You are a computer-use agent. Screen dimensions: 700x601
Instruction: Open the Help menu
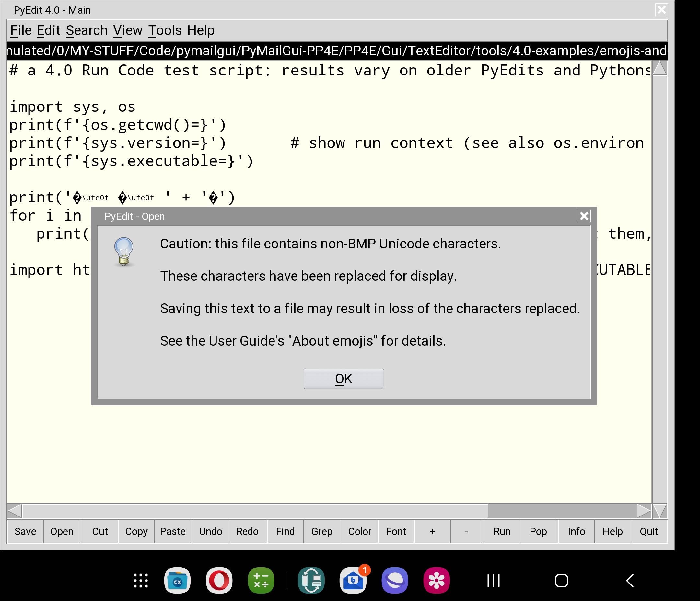coord(201,30)
